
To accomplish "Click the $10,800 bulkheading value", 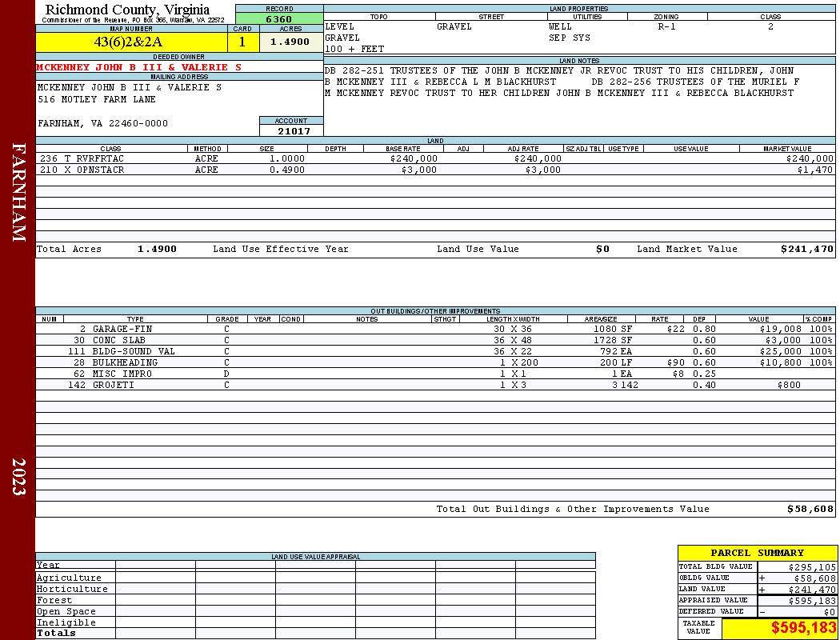I will pyautogui.click(x=780, y=362).
